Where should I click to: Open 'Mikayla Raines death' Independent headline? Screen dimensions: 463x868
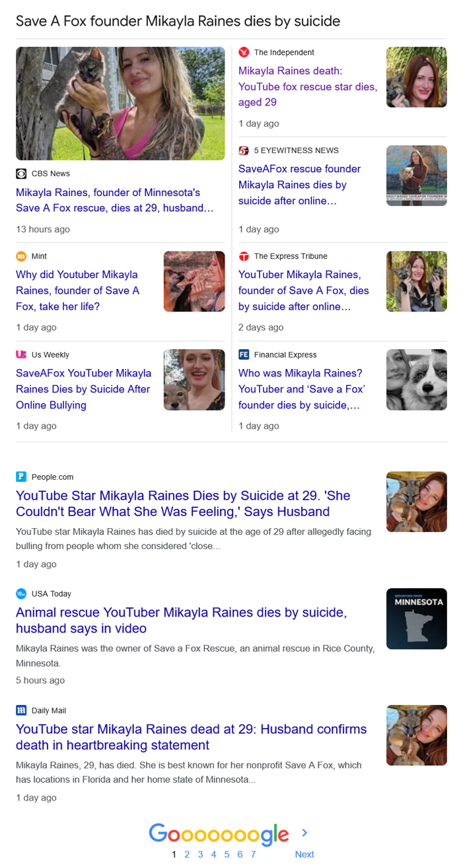[x=308, y=86]
